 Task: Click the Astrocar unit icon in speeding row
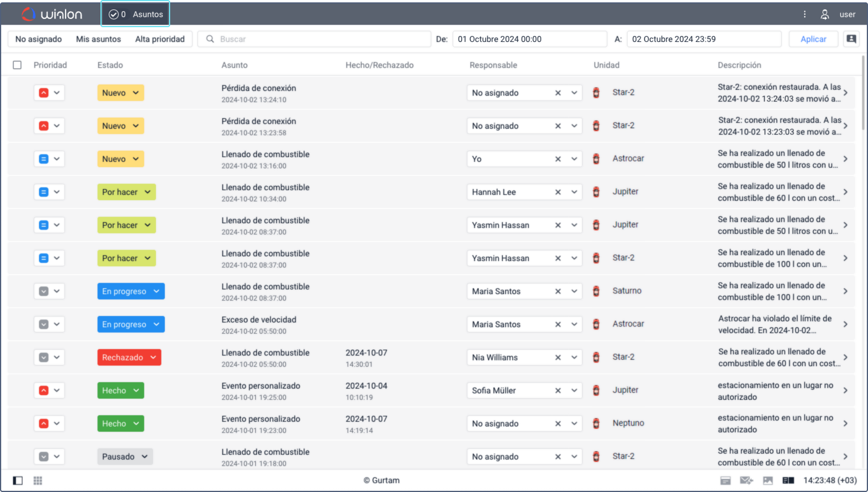click(x=596, y=324)
